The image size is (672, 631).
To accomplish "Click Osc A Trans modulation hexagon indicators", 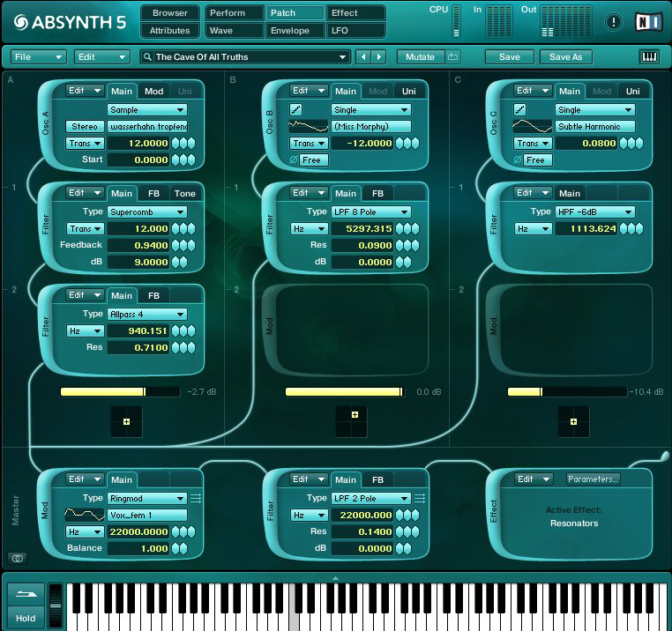I will [183, 144].
